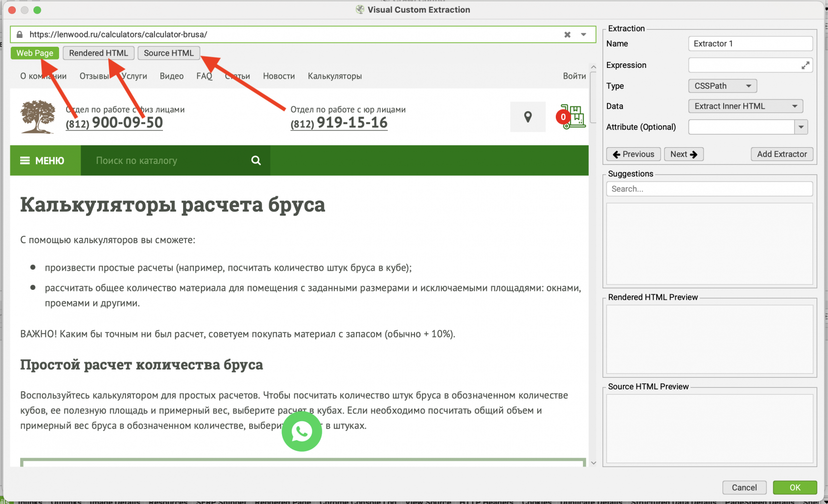Open the WhatsApp chat bubble

tap(302, 432)
